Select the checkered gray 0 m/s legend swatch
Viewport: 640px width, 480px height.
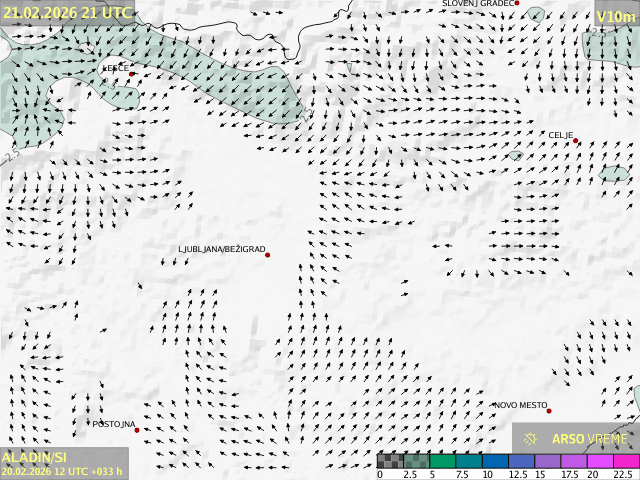[x=391, y=461]
